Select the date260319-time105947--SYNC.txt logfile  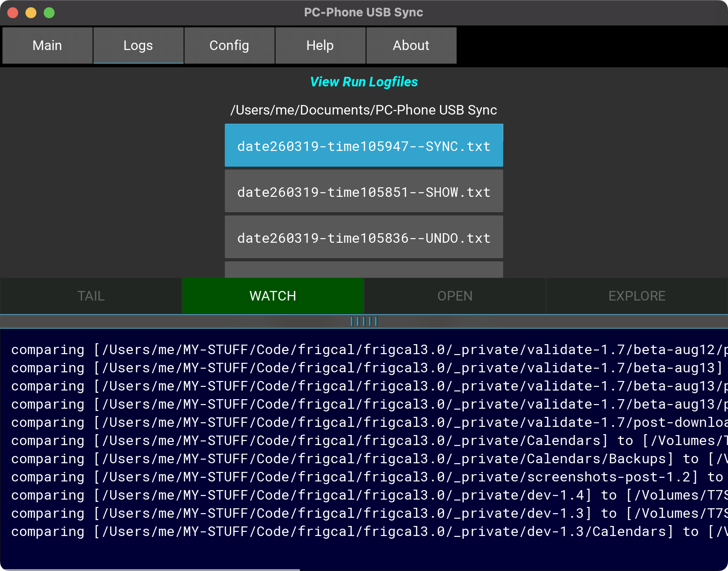tap(364, 146)
